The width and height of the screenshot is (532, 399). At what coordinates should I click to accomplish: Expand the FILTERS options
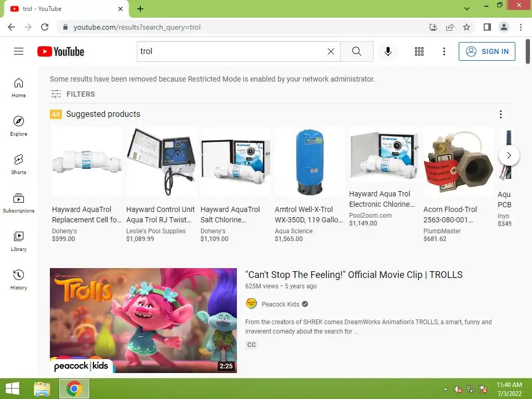pos(73,94)
